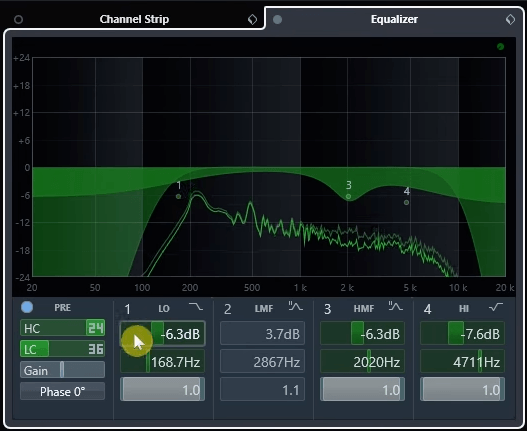Open Equalizer preset diamond icon

click(510, 19)
